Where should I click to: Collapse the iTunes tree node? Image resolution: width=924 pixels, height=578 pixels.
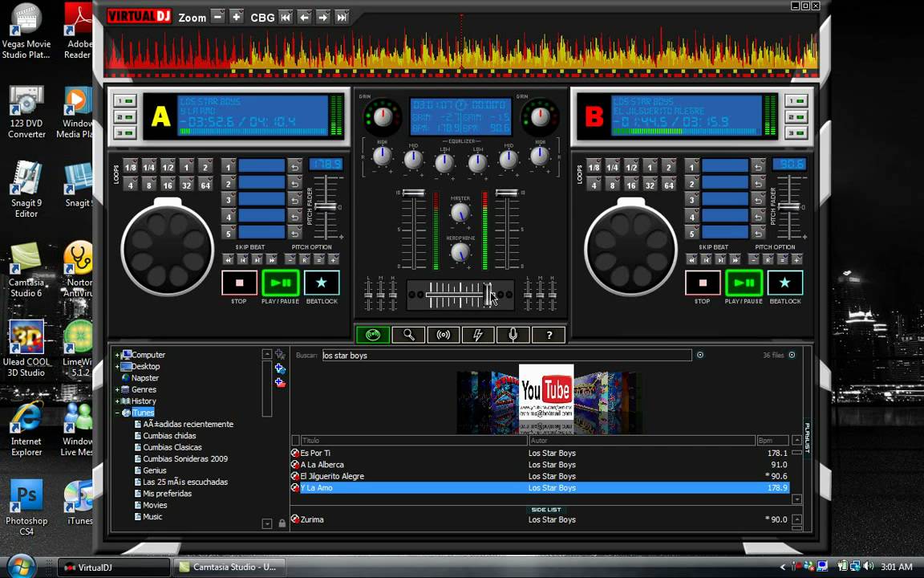tap(117, 413)
